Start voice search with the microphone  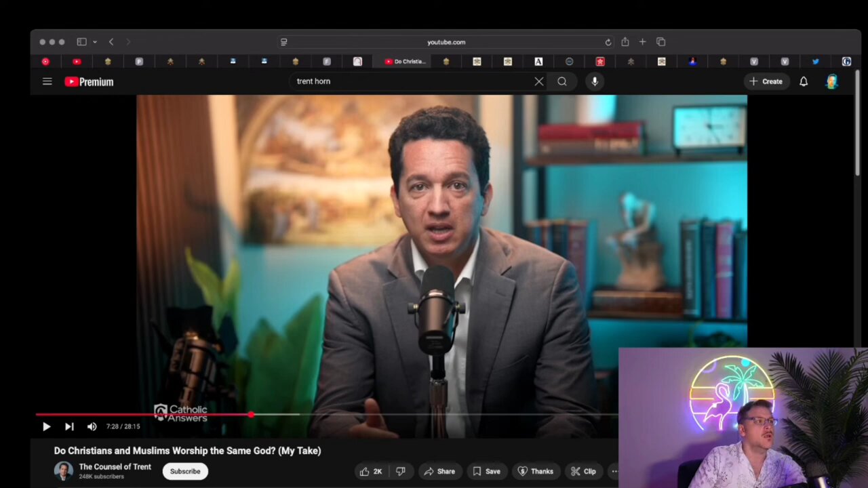coord(595,81)
